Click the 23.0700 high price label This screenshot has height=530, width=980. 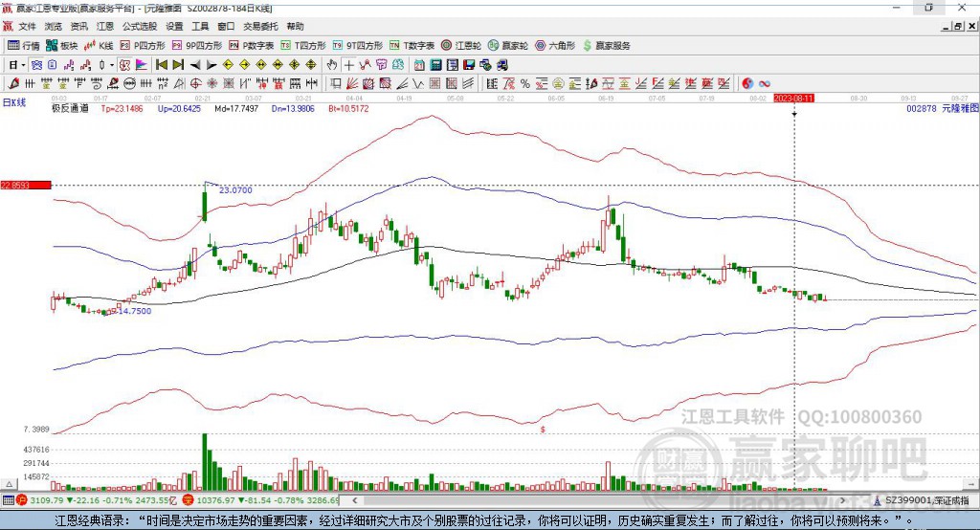coord(235,190)
